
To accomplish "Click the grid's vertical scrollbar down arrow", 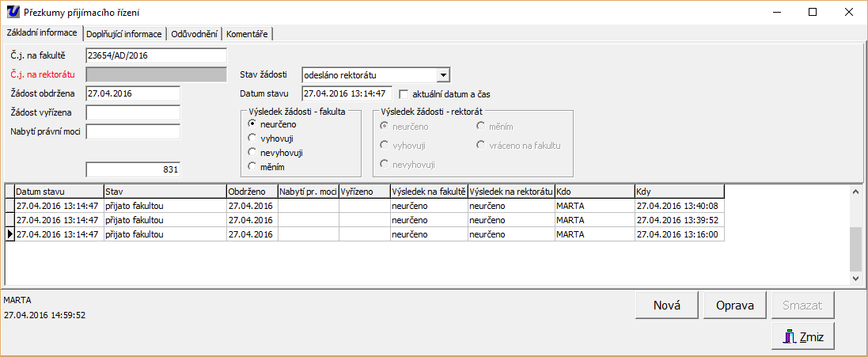I will point(855,279).
